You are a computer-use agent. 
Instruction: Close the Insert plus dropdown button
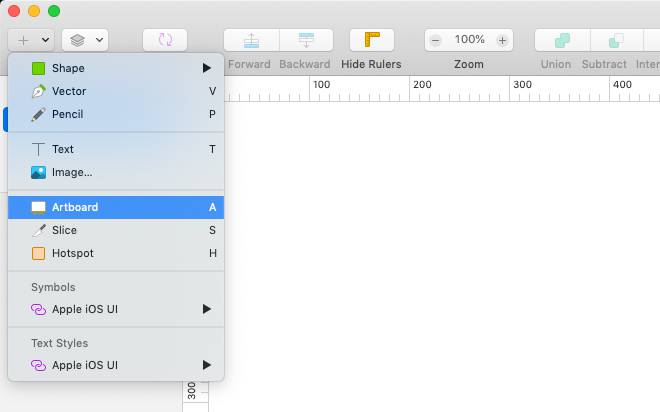click(31, 40)
